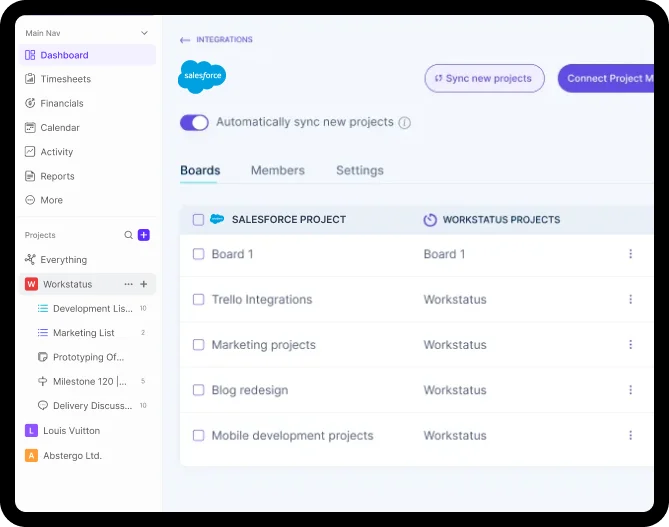Click the Prototyping note icon

click(43, 357)
